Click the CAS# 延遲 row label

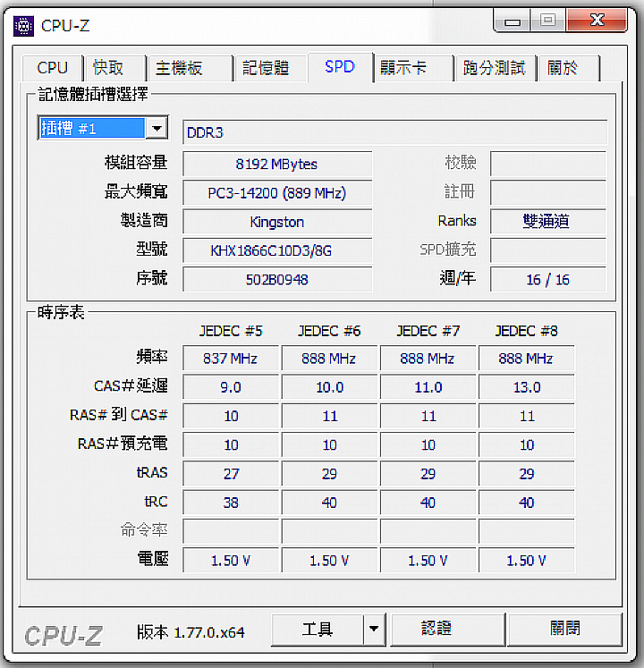[x=131, y=385]
